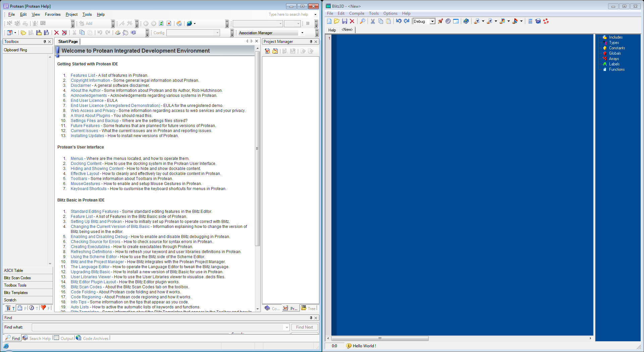Click the life ring help icon in Blitz3D
This screenshot has height=352, width=644.
tap(546, 21)
